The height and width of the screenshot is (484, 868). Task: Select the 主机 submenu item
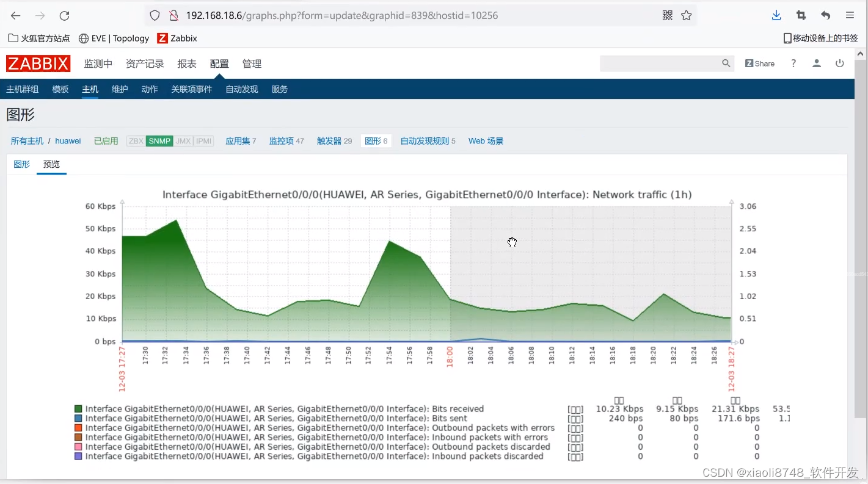(90, 89)
